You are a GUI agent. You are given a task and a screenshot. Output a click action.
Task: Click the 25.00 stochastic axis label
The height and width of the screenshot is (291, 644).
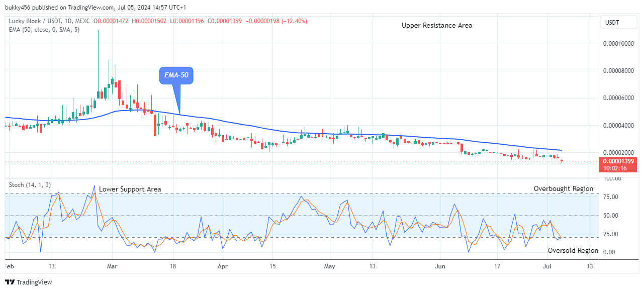611,234
